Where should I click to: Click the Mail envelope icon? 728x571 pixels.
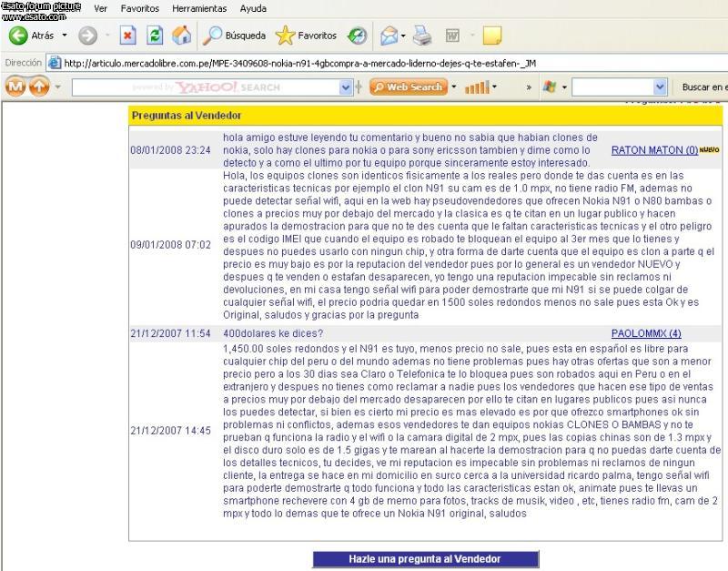[x=389, y=36]
